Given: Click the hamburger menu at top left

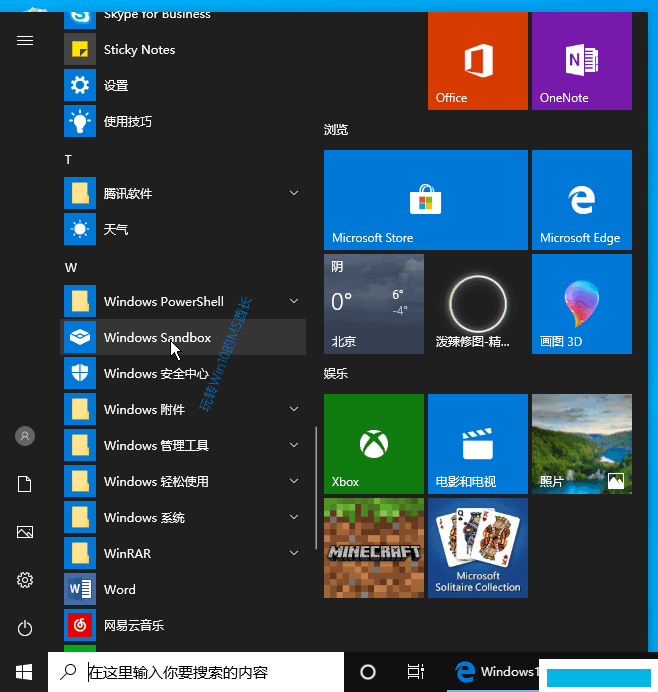Looking at the screenshot, I should [x=25, y=41].
